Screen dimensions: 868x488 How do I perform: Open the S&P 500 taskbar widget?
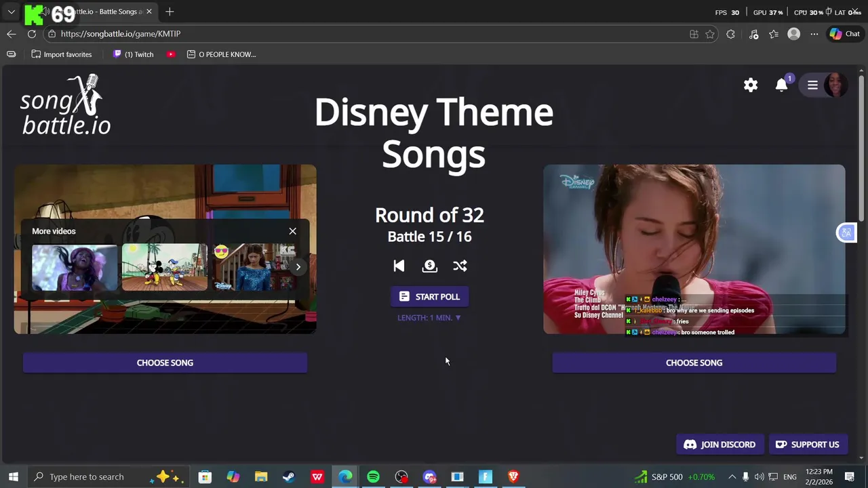pyautogui.click(x=674, y=476)
